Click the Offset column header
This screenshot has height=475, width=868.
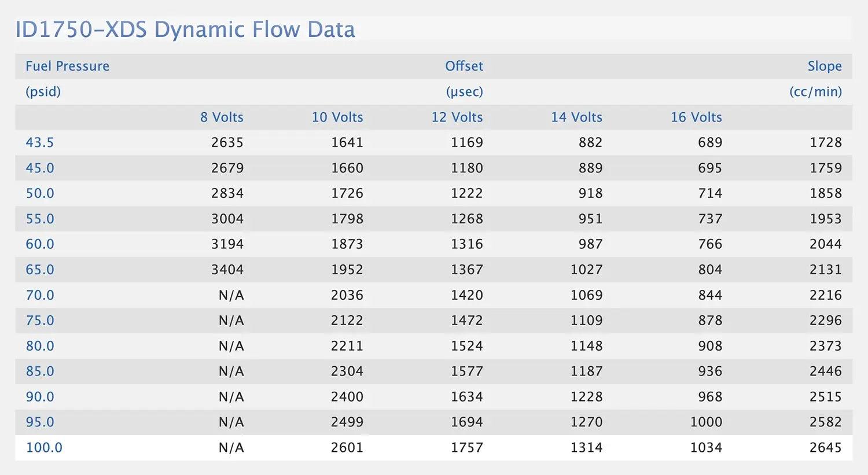464,66
